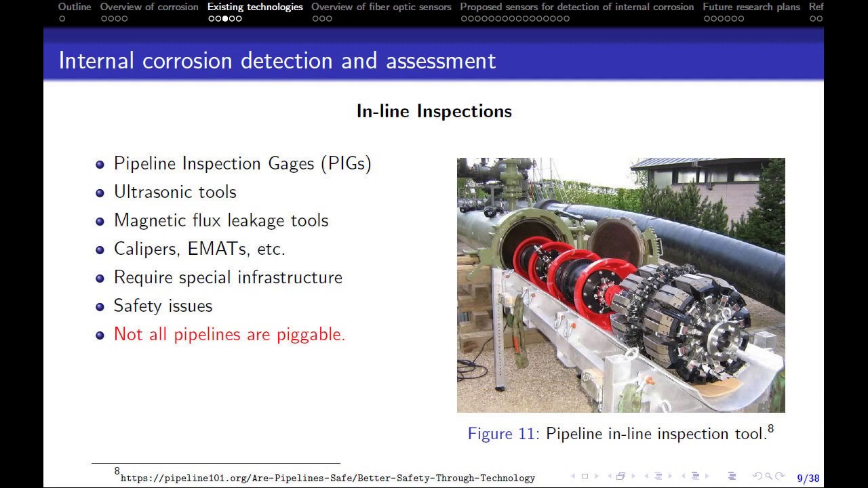
Task: Click the Ultrasonic tools bullet
Action: (175, 192)
